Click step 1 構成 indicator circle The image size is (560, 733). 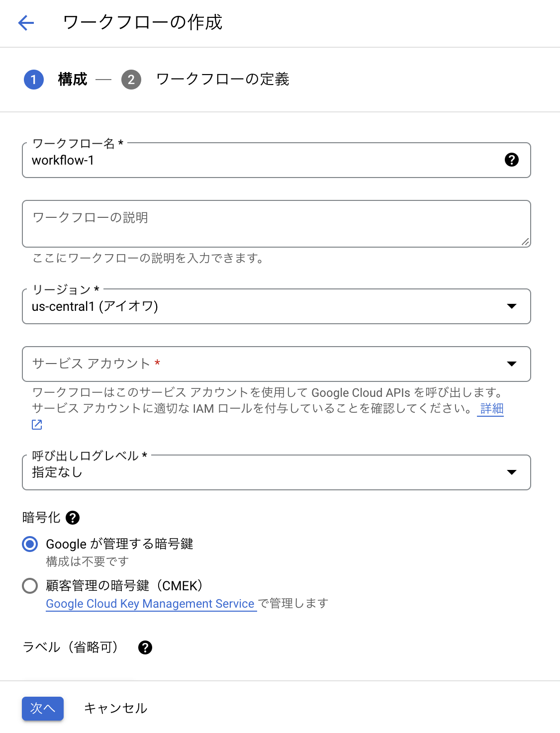coord(33,80)
